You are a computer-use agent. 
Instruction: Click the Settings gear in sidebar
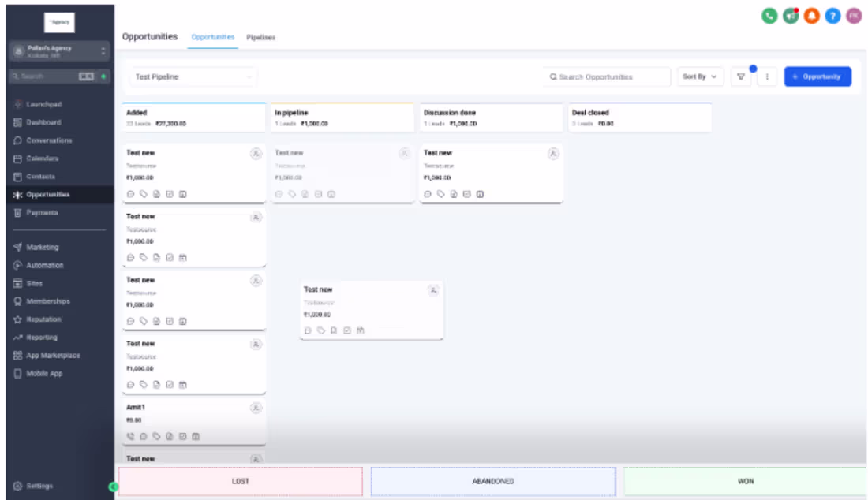pos(17,486)
